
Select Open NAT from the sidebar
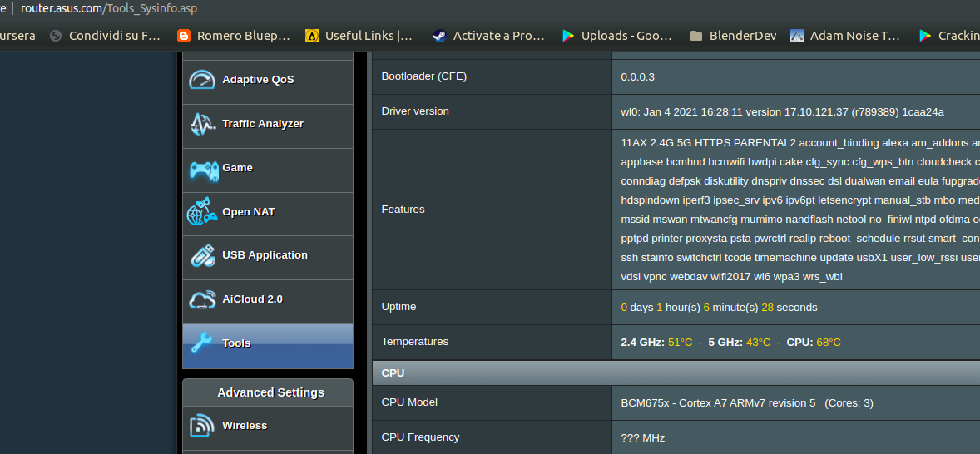point(268,214)
